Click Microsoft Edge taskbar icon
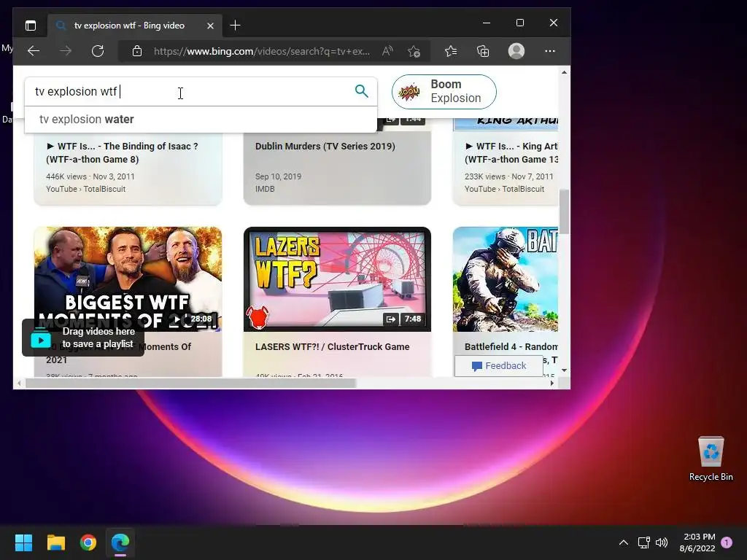Screen dimensions: 747x560 tap(120, 542)
